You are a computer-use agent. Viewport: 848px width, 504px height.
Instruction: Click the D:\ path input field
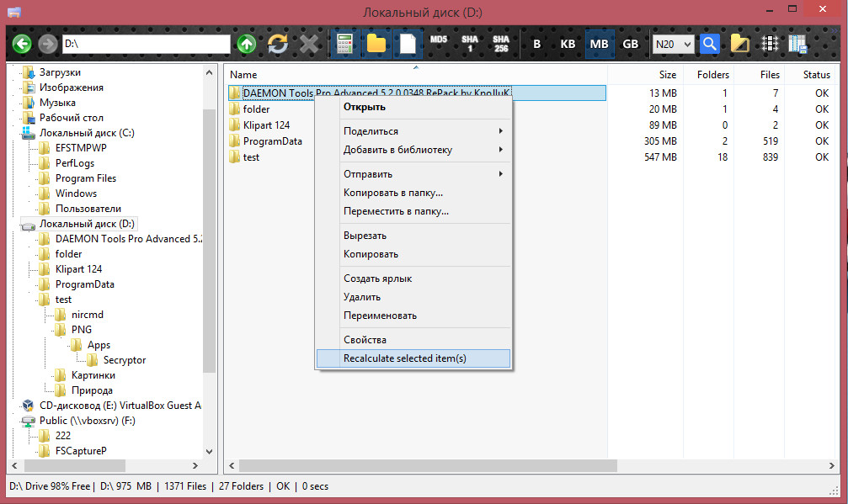point(146,44)
